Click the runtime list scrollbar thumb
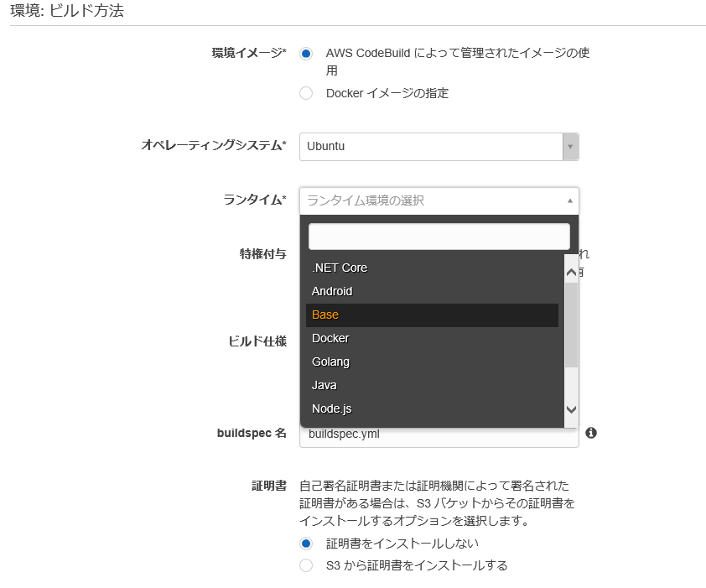Viewport: 706px width, 588px height. (571, 325)
